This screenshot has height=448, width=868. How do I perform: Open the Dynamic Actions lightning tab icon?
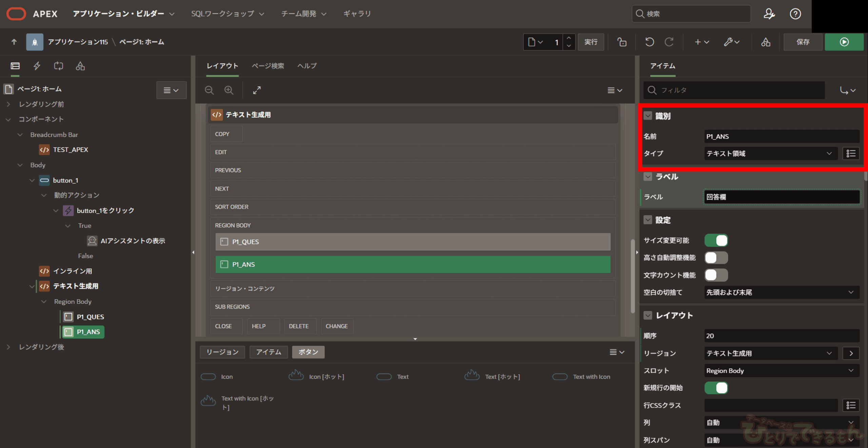click(37, 66)
